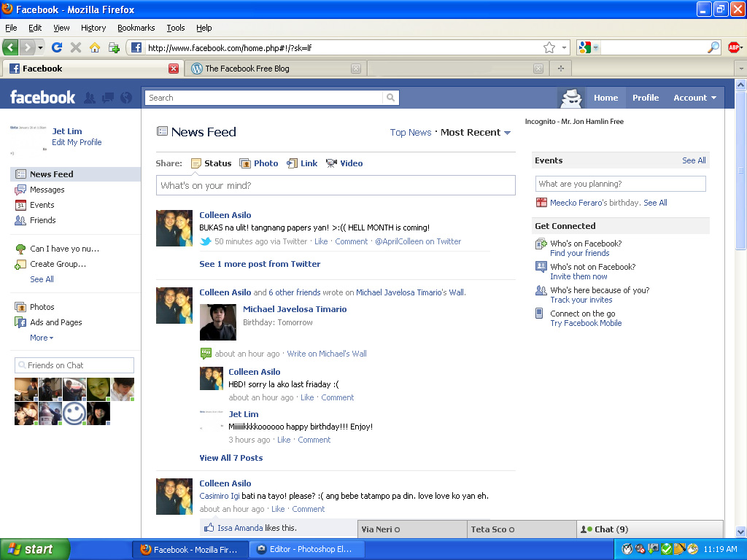Viewport: 747px width, 560px height.
Task: Click the What's on your mind field
Action: [336, 185]
